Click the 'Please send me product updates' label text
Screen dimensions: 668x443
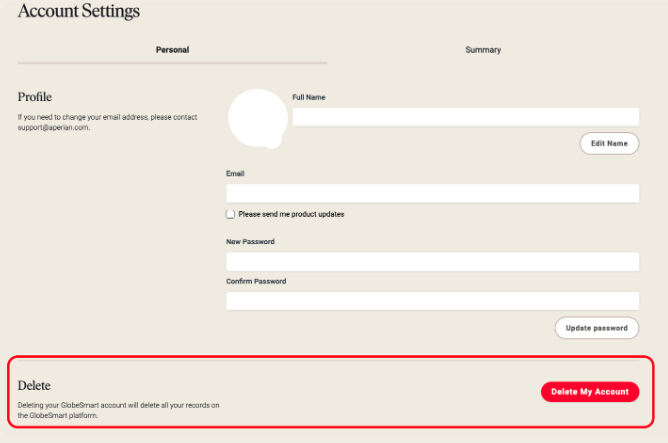pos(291,214)
